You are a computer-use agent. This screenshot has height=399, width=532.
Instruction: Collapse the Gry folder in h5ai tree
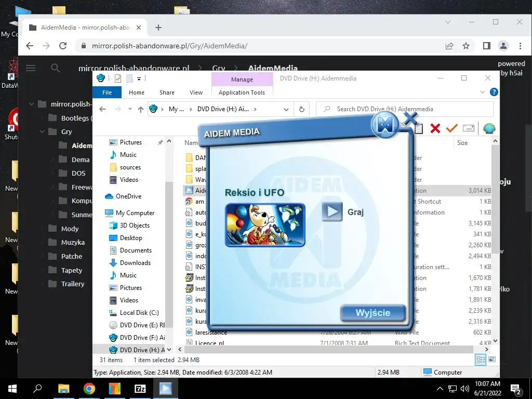(42, 131)
